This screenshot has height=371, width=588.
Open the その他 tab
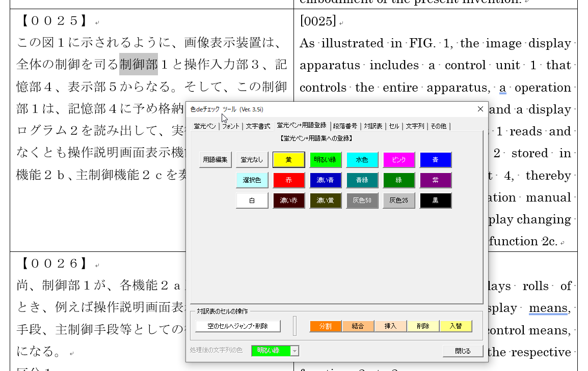(x=438, y=126)
